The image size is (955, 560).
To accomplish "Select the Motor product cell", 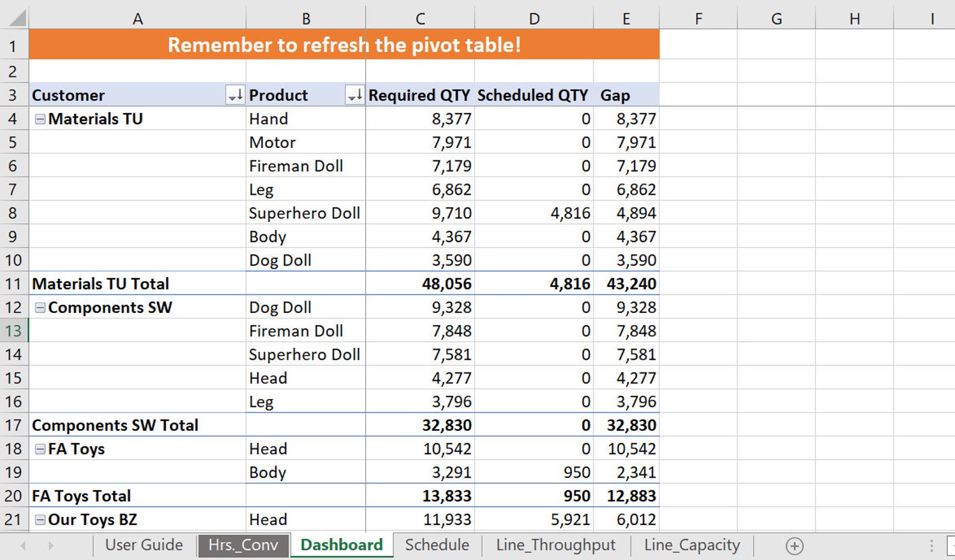I will (x=306, y=142).
